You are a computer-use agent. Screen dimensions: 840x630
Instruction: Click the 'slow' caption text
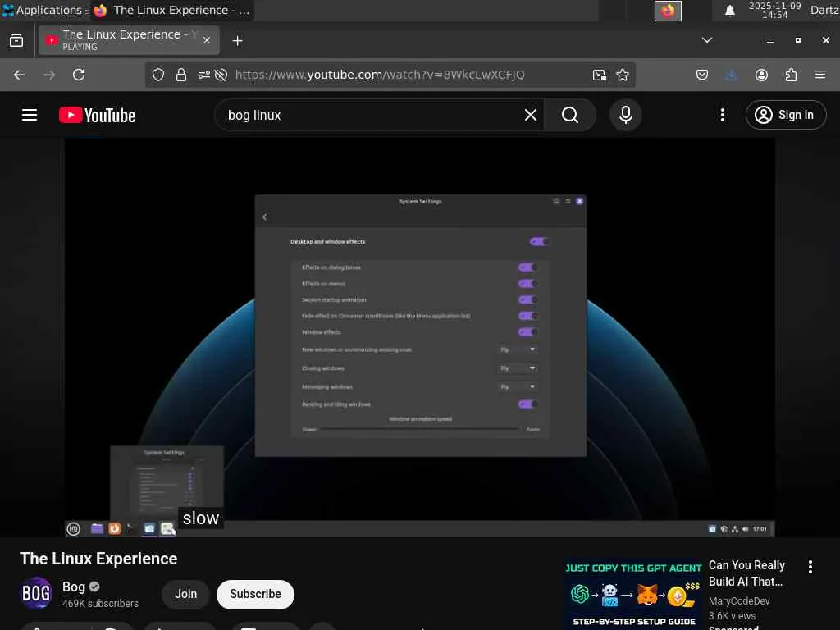(x=201, y=518)
